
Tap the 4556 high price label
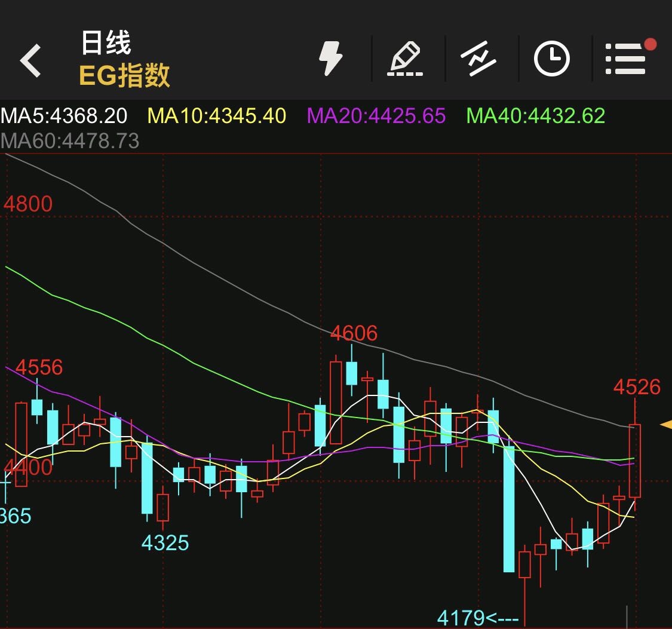coord(39,367)
